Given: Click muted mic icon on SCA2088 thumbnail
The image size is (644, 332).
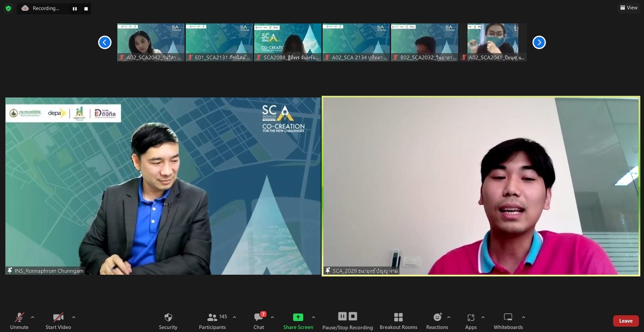Looking at the screenshot, I should [259, 58].
